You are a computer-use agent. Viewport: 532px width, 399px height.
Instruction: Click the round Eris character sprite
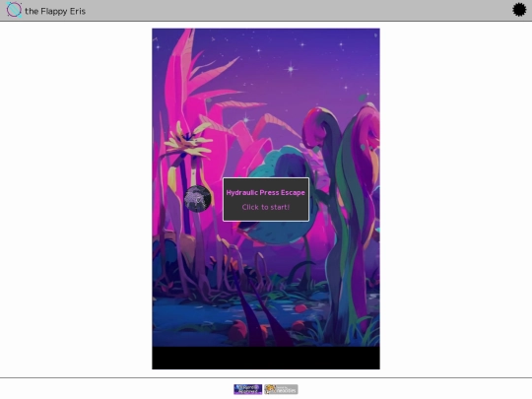pyautogui.click(x=197, y=199)
